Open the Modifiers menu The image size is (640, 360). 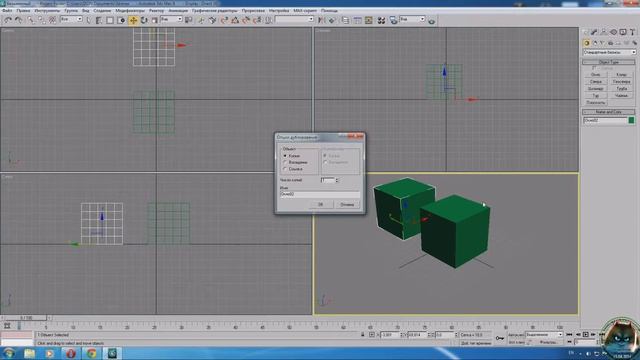(x=130, y=11)
